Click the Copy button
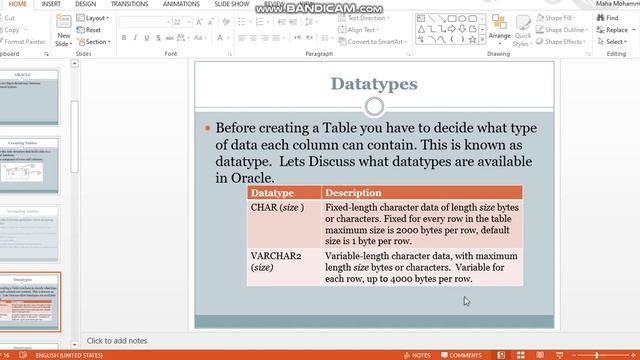 [x=10, y=30]
